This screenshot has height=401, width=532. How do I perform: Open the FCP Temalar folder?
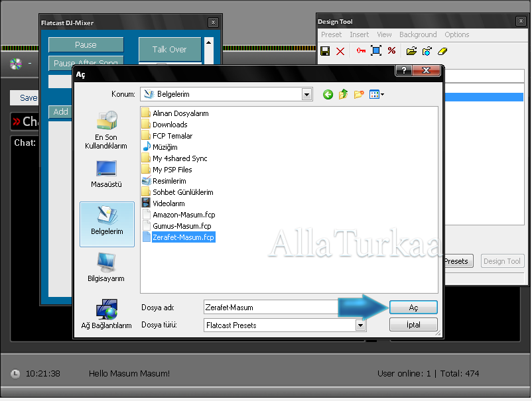(x=172, y=136)
